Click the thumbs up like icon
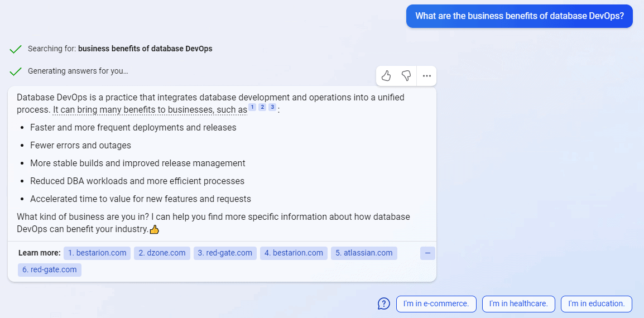The width and height of the screenshot is (644, 318). [x=386, y=76]
